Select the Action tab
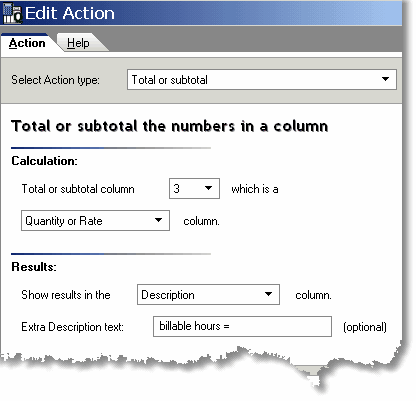 pos(27,43)
